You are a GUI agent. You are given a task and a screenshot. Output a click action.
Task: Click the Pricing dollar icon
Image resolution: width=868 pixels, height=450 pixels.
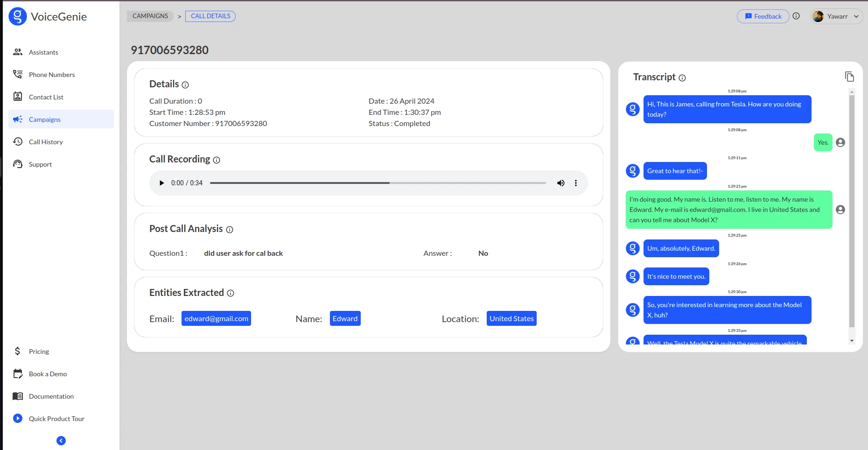point(17,351)
